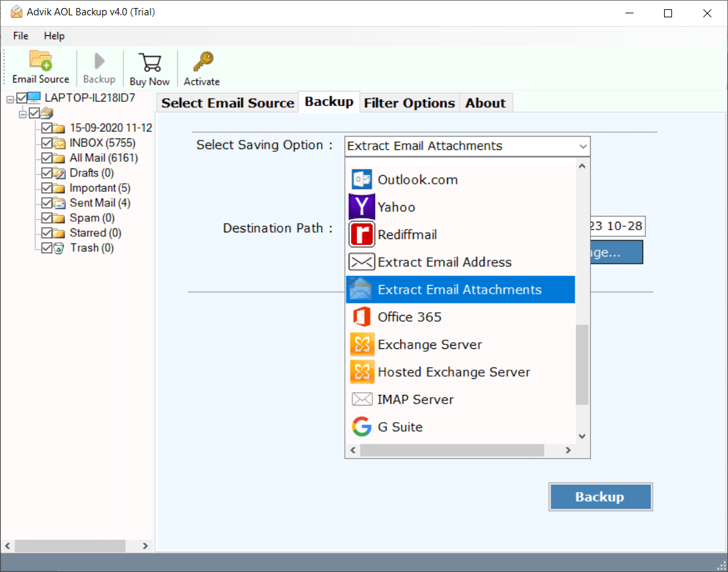Switch to the Filter Options tab
Image resolution: width=728 pixels, height=572 pixels.
click(410, 103)
